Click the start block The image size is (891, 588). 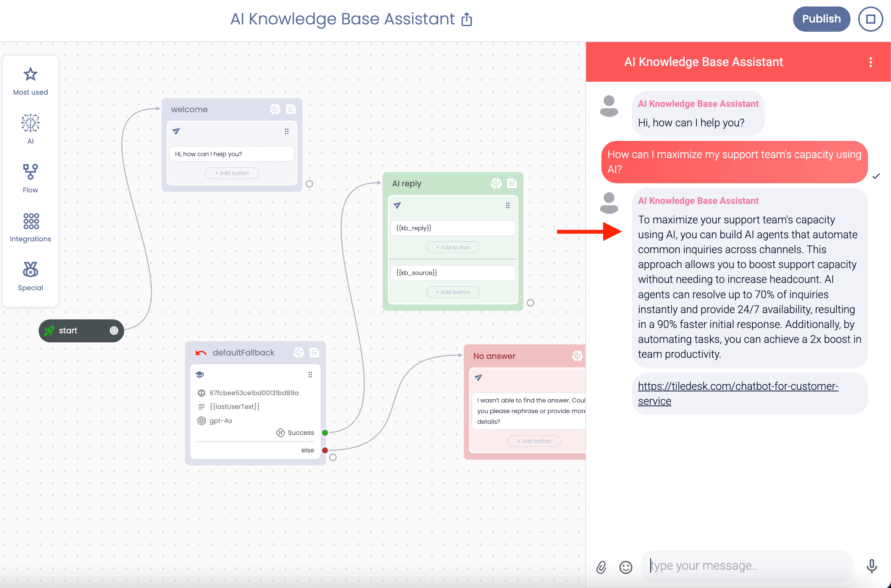pyautogui.click(x=81, y=331)
